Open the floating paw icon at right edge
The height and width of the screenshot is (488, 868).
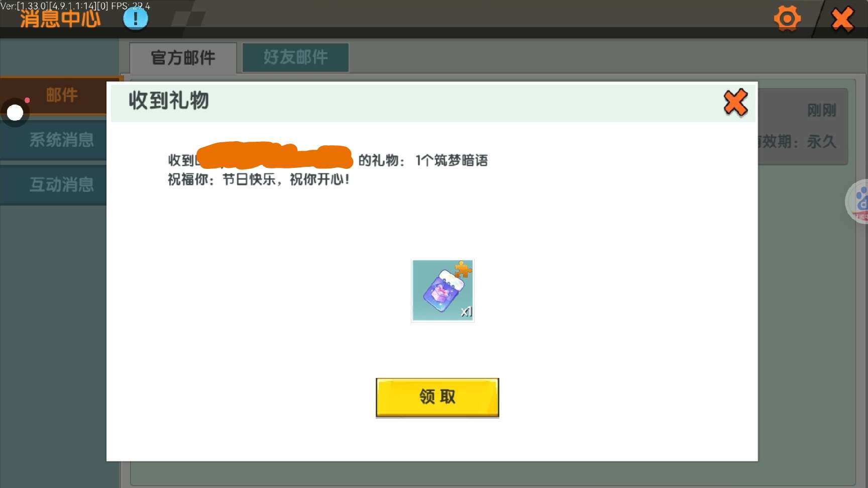tap(858, 202)
